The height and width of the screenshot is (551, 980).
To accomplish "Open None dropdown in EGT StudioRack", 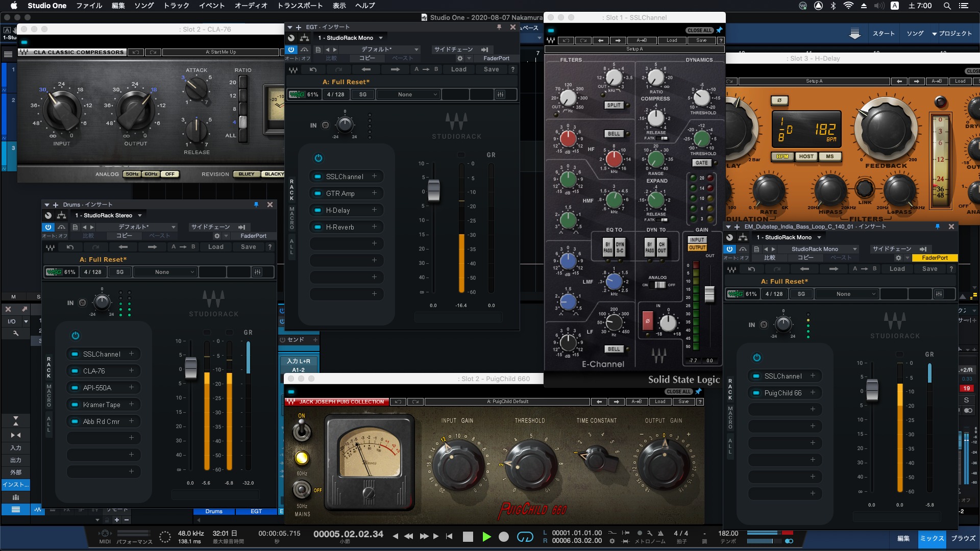I will point(408,94).
